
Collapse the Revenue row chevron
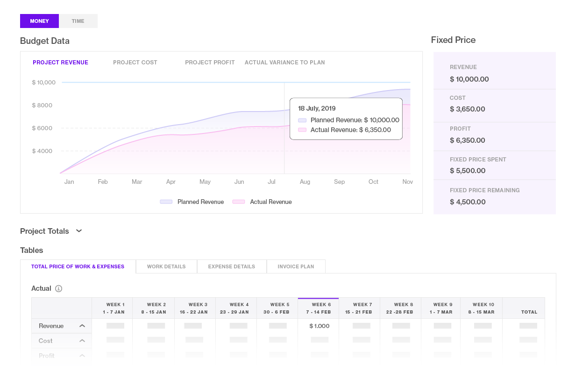click(x=82, y=325)
